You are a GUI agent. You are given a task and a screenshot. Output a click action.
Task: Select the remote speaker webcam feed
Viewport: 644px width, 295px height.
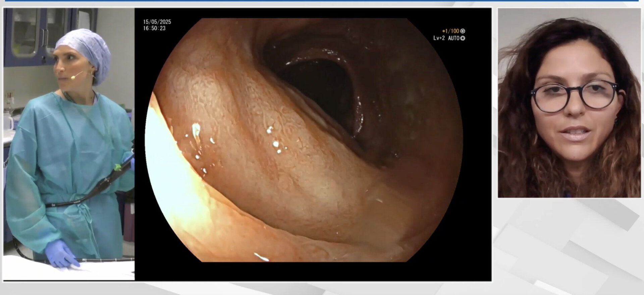point(569,103)
